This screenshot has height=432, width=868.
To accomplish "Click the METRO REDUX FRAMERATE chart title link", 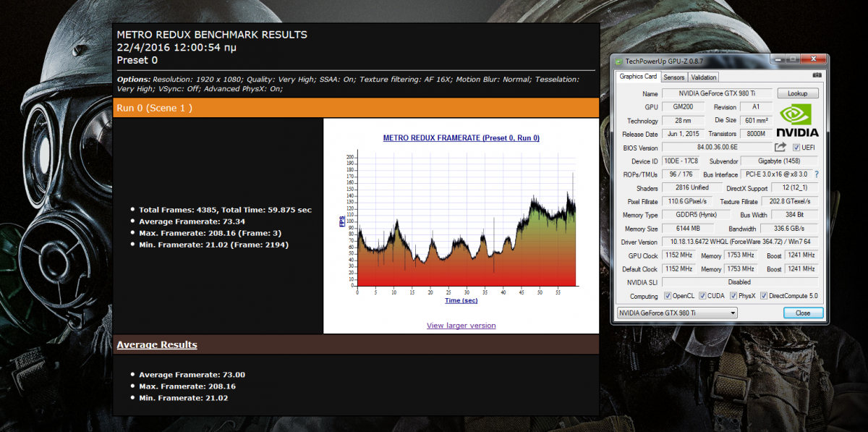I will pos(461,137).
